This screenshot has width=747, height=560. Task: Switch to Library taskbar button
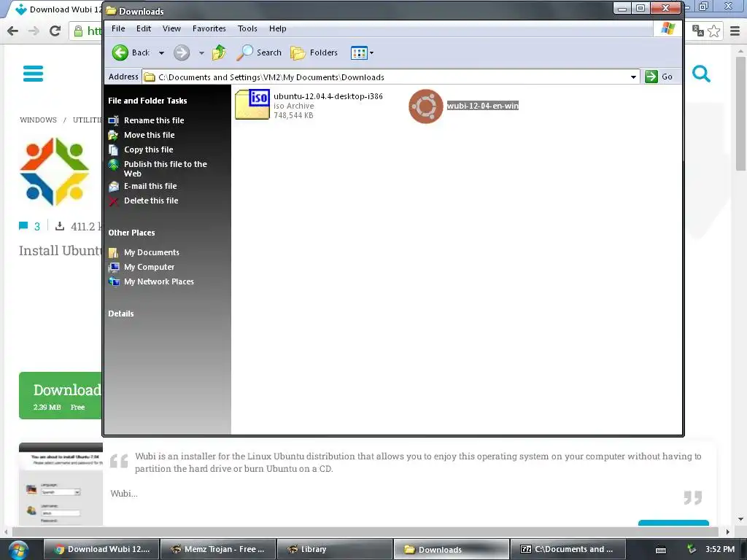(335, 549)
